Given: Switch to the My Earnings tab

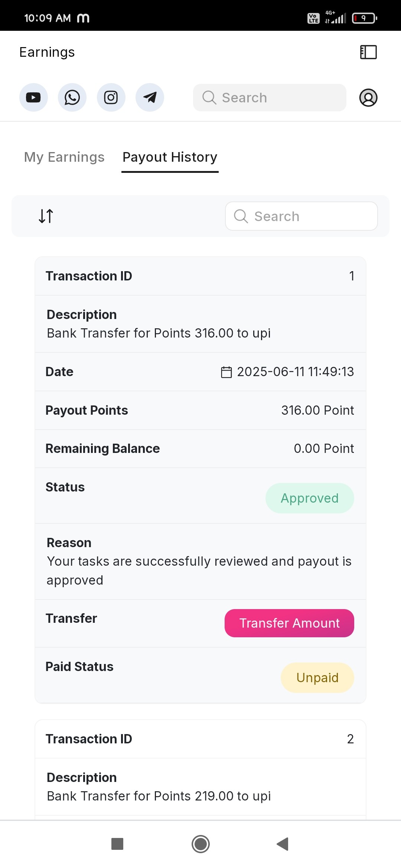Looking at the screenshot, I should tap(64, 157).
